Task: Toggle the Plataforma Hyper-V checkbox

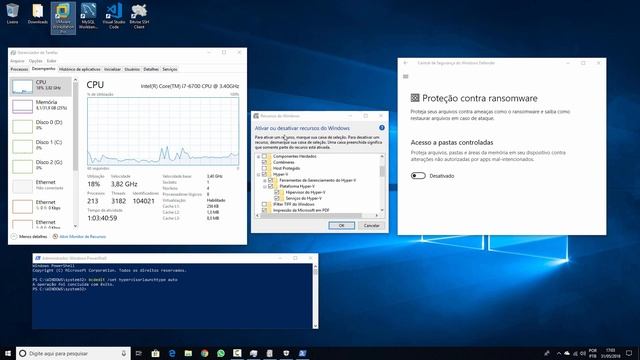Action: (271, 186)
